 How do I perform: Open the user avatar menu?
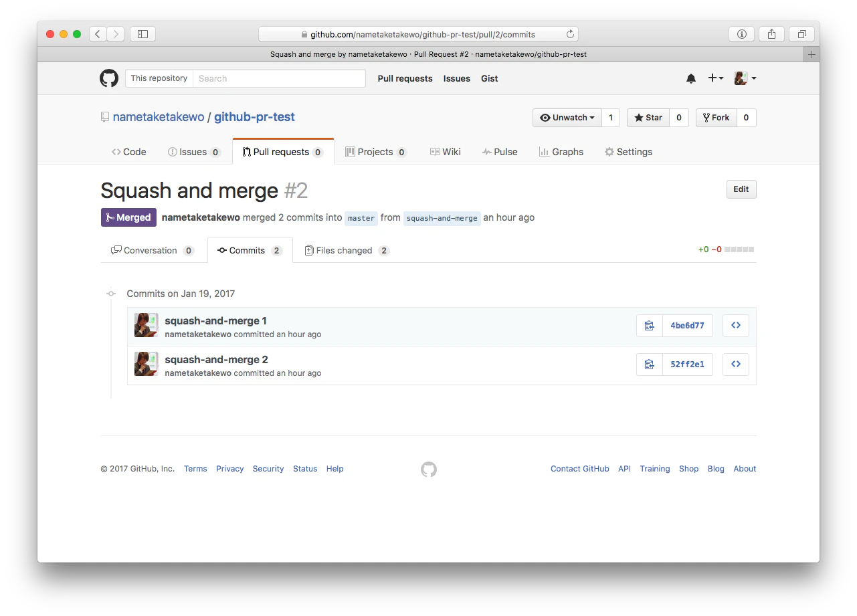point(745,78)
